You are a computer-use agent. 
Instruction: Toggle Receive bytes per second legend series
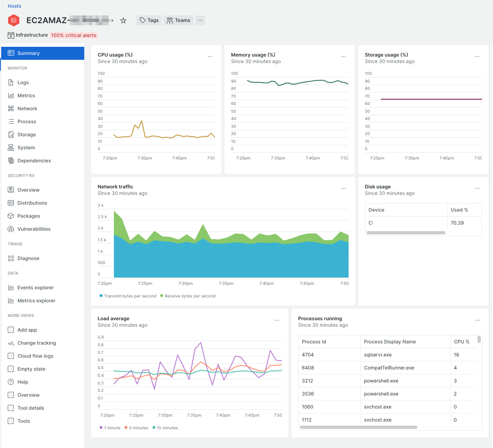point(188,296)
